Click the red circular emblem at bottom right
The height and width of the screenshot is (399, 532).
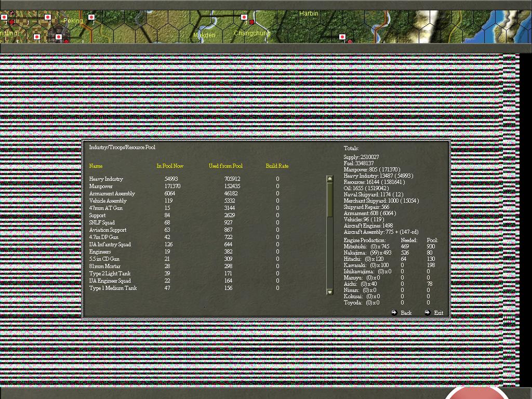click(x=476, y=395)
